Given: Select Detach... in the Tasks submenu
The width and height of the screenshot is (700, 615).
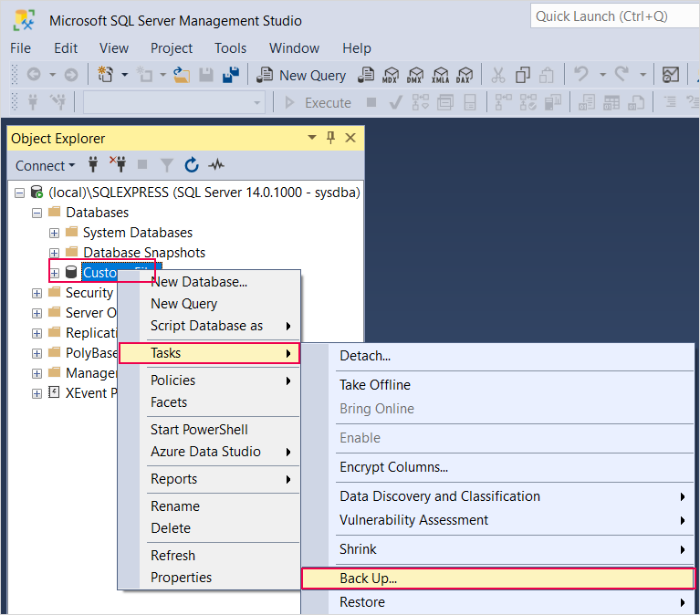Looking at the screenshot, I should pos(498,356).
